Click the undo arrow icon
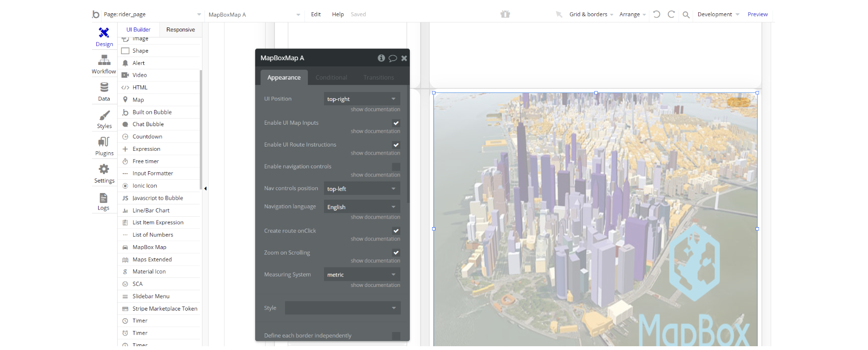The width and height of the screenshot is (868, 350). (656, 14)
